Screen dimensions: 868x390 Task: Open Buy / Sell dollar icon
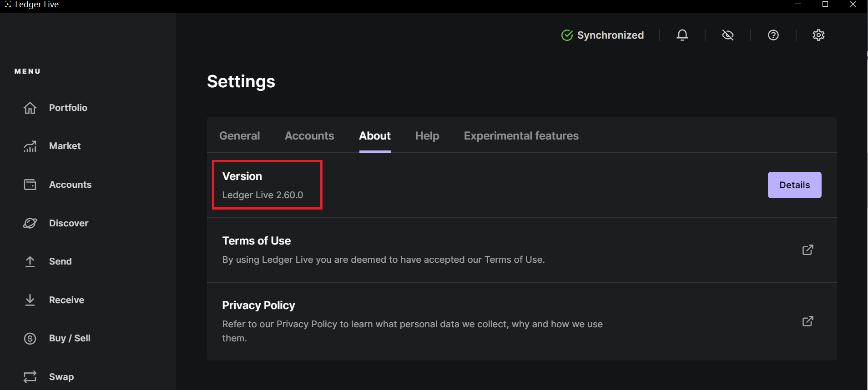[x=30, y=338]
